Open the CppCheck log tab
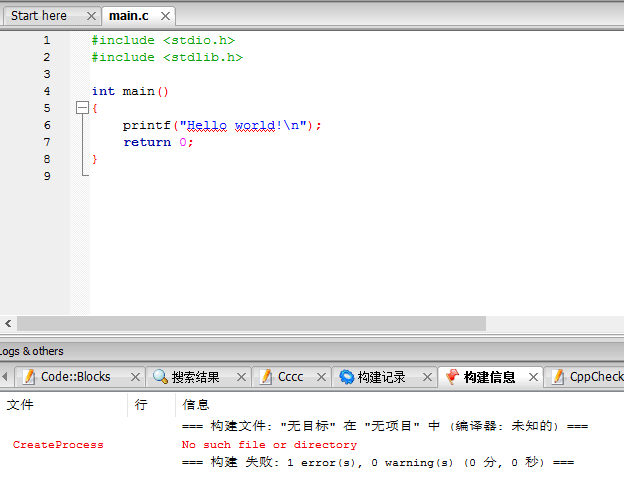The height and width of the screenshot is (497, 624). [x=597, y=376]
